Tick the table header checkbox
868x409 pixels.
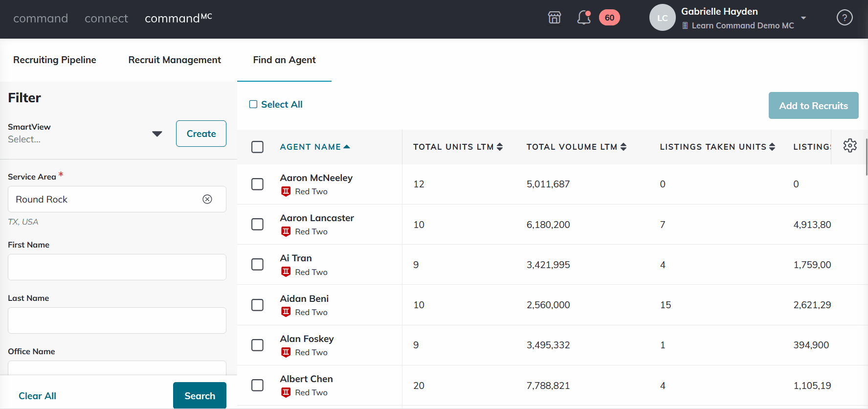point(257,147)
